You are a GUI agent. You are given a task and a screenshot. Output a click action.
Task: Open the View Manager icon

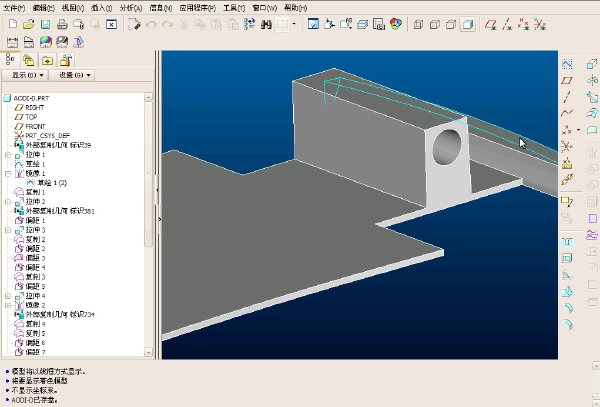pyautogui.click(x=379, y=24)
